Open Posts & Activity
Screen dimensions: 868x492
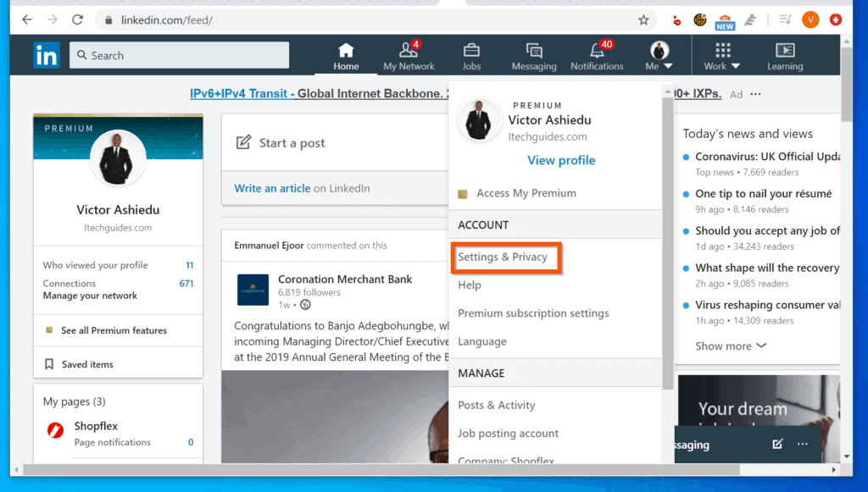point(497,406)
